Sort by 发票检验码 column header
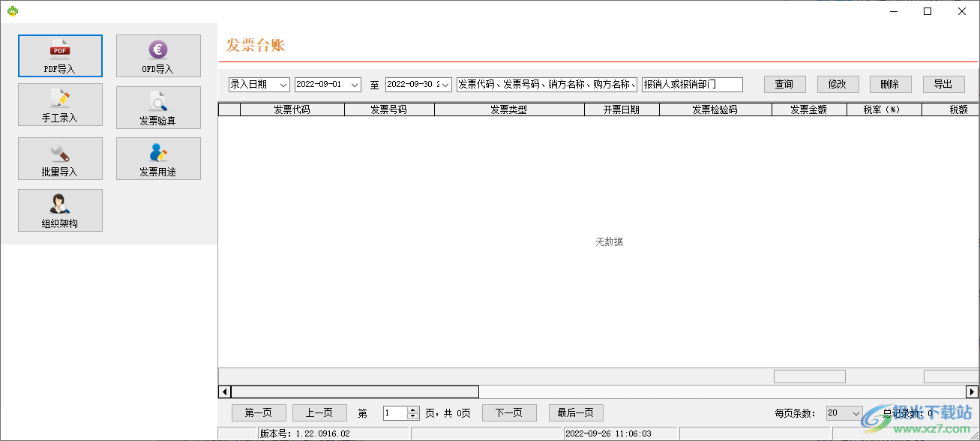The image size is (980, 441). (x=715, y=109)
